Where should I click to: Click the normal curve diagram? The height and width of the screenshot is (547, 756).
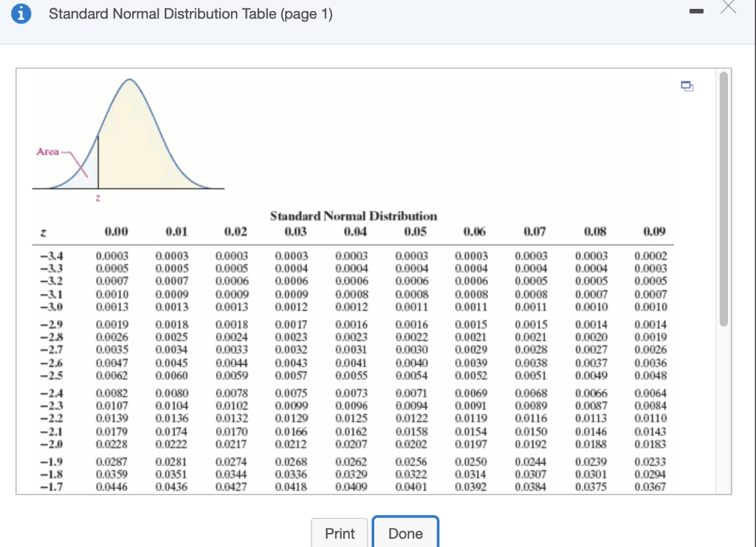tap(128, 140)
